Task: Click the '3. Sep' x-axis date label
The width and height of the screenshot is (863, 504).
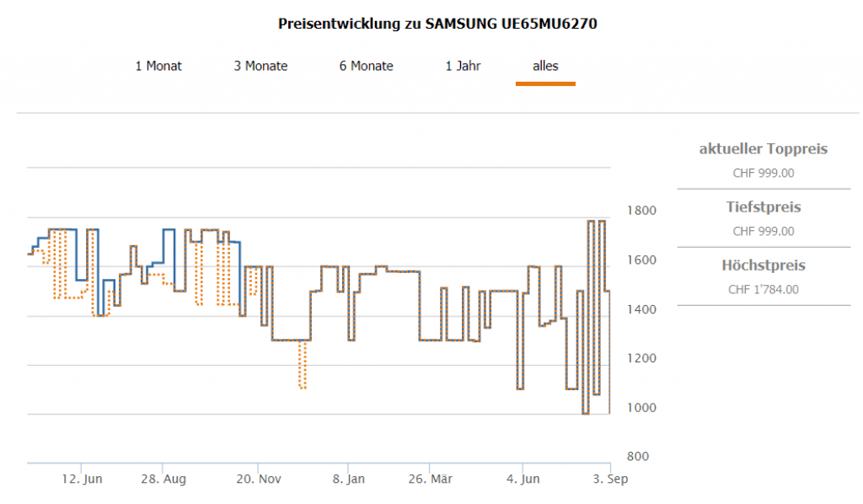Action: pyautogui.click(x=610, y=479)
